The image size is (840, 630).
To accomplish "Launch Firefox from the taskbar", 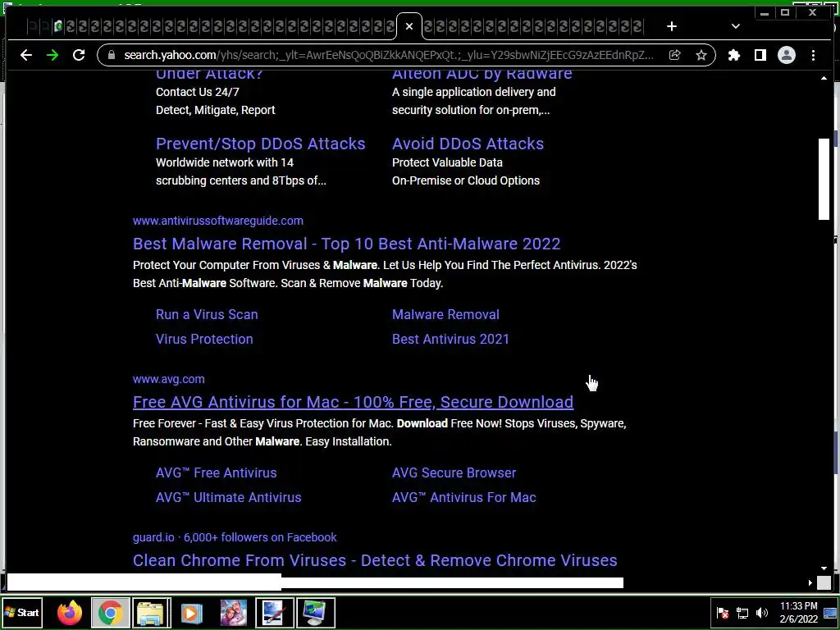I will point(70,613).
